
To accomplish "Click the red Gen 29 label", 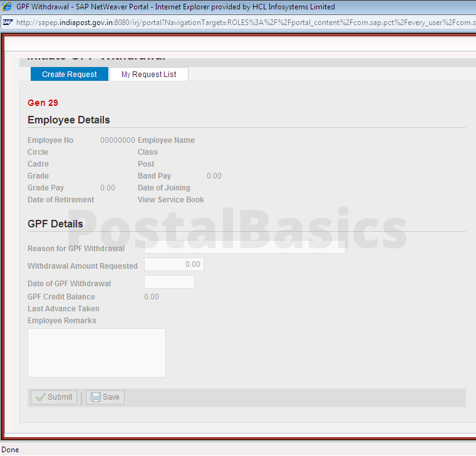I will (x=43, y=103).
